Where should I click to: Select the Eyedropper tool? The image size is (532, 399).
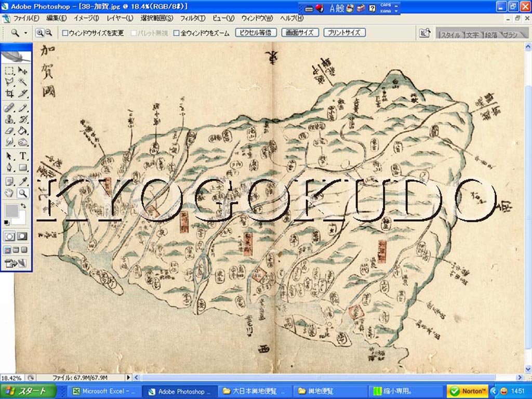[x=22, y=181]
